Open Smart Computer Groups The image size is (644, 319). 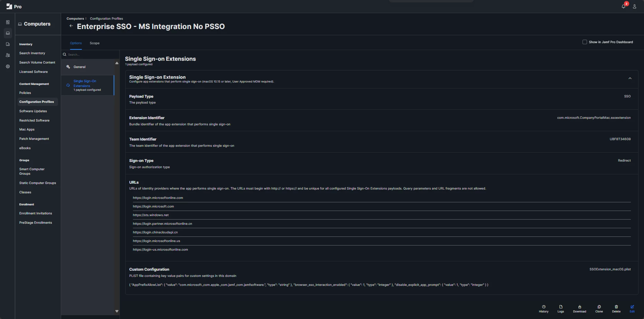tap(32, 171)
